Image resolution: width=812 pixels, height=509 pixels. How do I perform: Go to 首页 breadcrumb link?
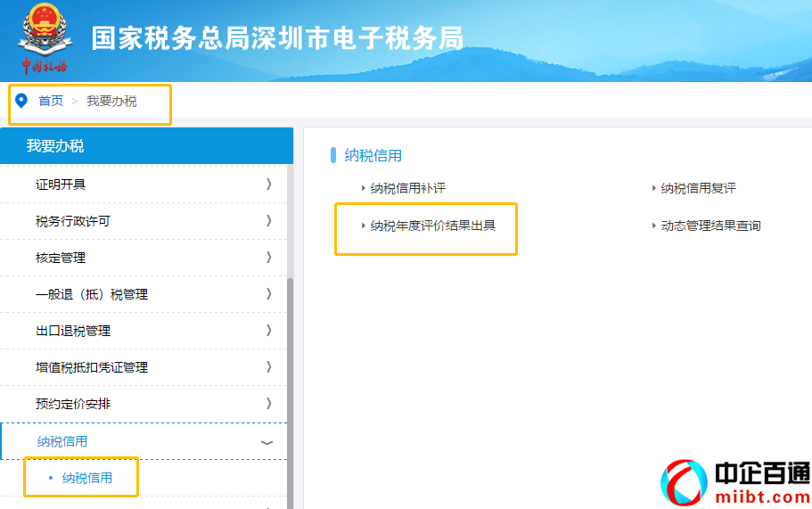click(51, 101)
